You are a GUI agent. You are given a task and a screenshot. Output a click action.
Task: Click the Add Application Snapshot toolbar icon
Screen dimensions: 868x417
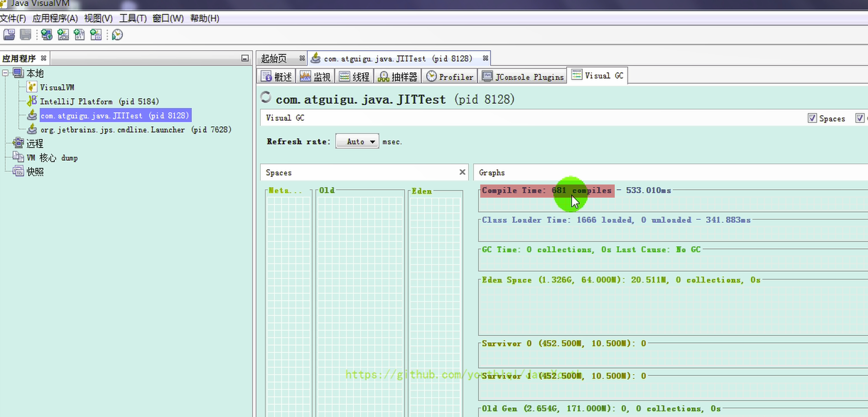(96, 34)
